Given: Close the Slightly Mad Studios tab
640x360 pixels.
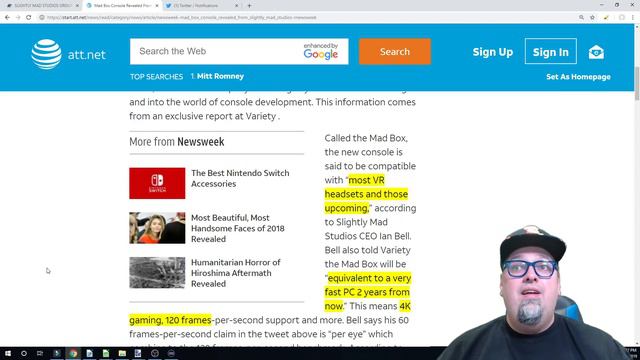Looking at the screenshot, I should point(77,6).
